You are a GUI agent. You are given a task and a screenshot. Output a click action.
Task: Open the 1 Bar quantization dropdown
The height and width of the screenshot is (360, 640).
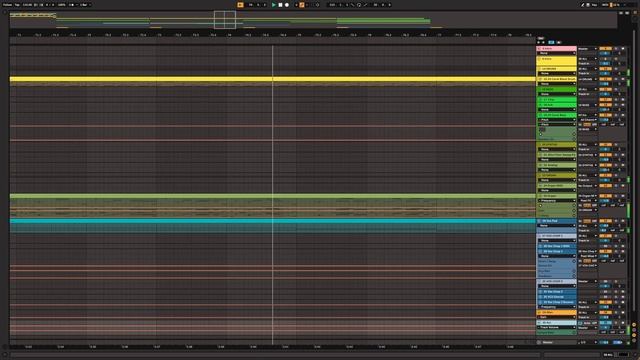85,5
